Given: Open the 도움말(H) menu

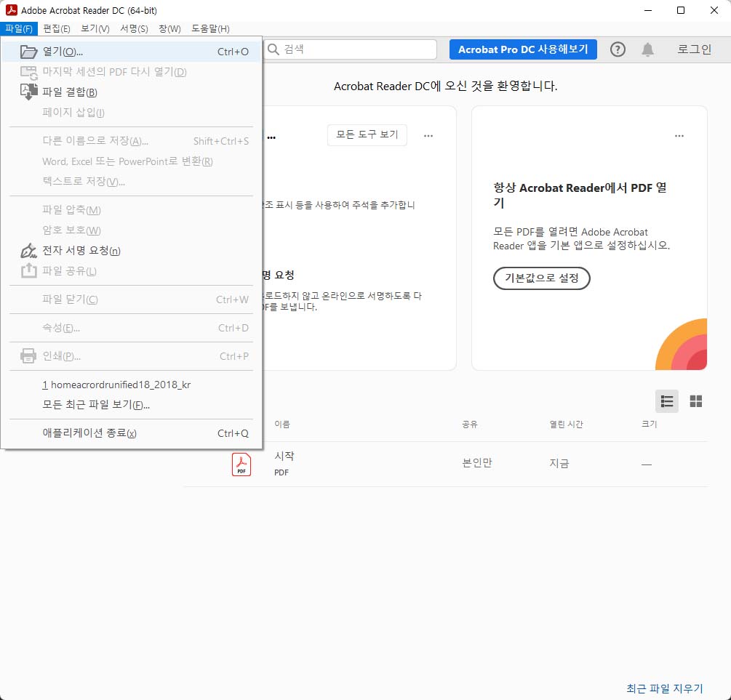Looking at the screenshot, I should [x=210, y=29].
